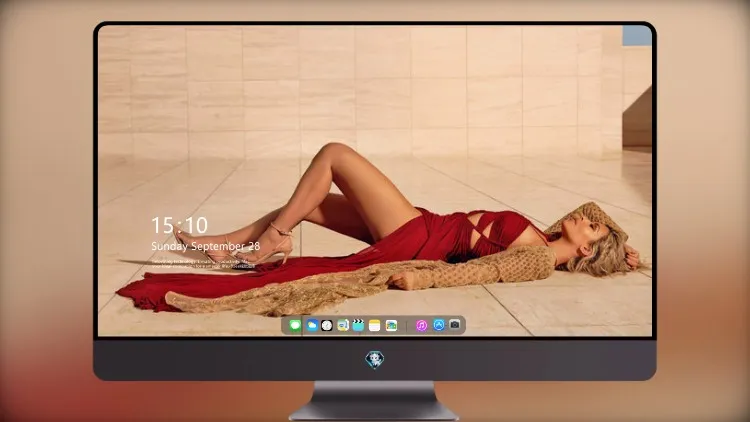Launch the clapperboard video app
This screenshot has height=422, width=750.
[358, 325]
